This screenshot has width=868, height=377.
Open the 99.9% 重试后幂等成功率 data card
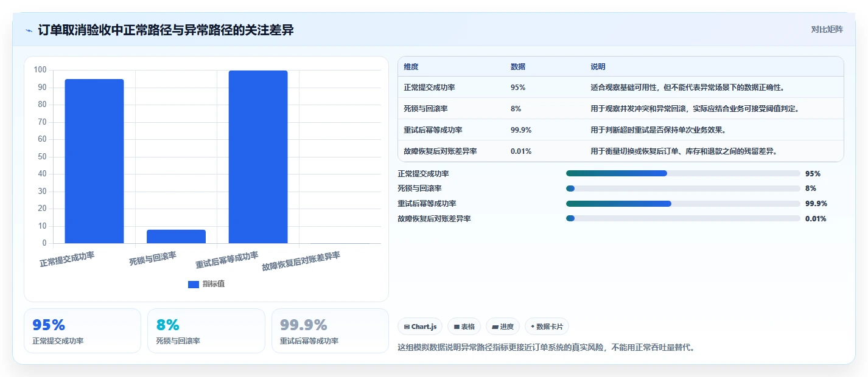click(x=330, y=331)
